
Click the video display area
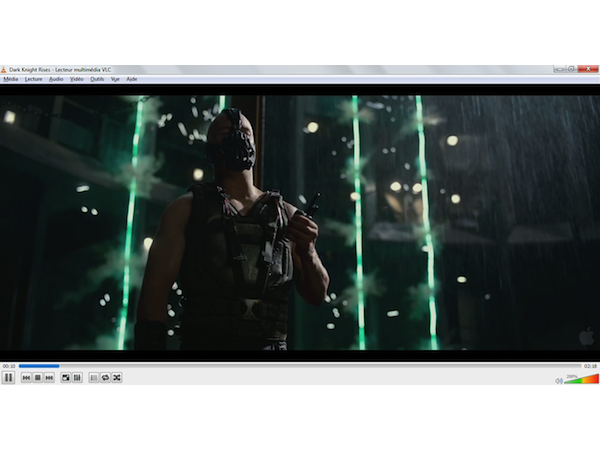pyautogui.click(x=300, y=223)
